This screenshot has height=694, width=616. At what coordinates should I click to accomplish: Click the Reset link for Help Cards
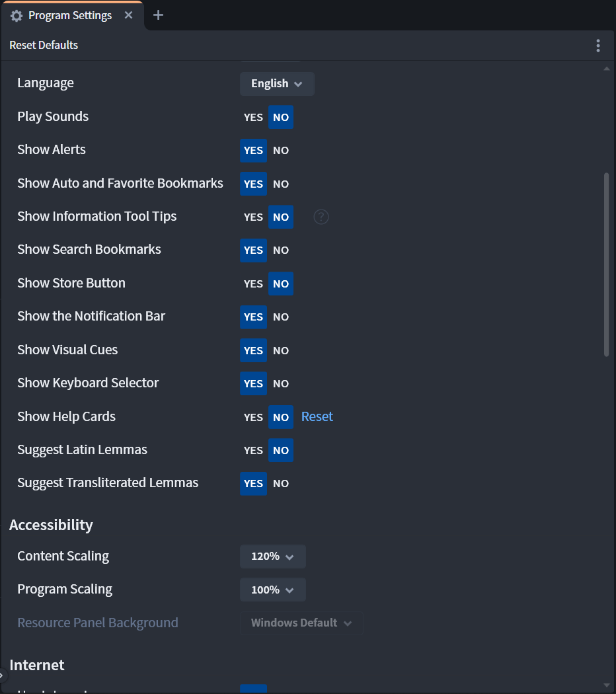click(317, 417)
